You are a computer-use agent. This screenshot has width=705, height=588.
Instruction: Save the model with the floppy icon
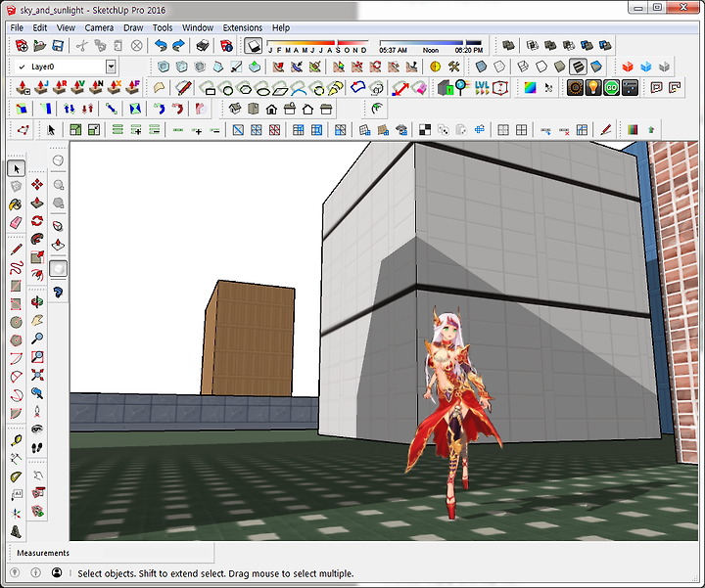point(58,45)
